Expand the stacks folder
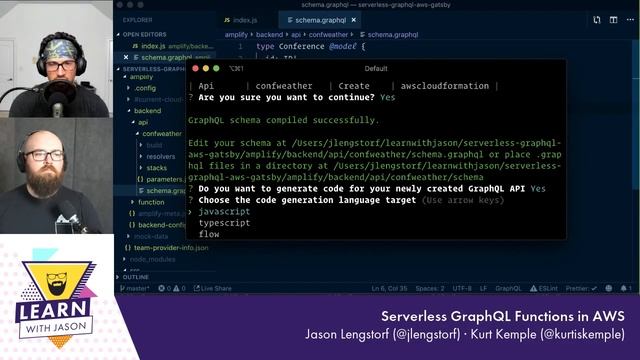The image size is (640, 360). pos(156,168)
